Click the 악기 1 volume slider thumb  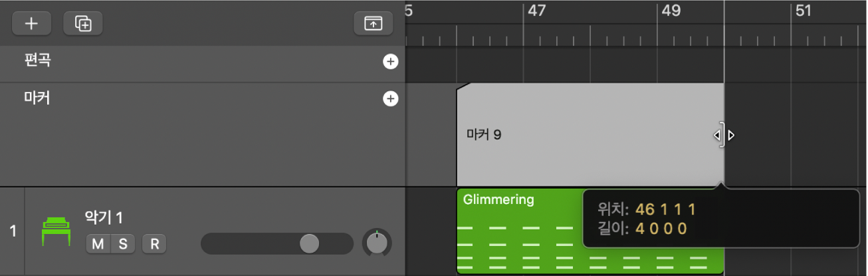(309, 243)
